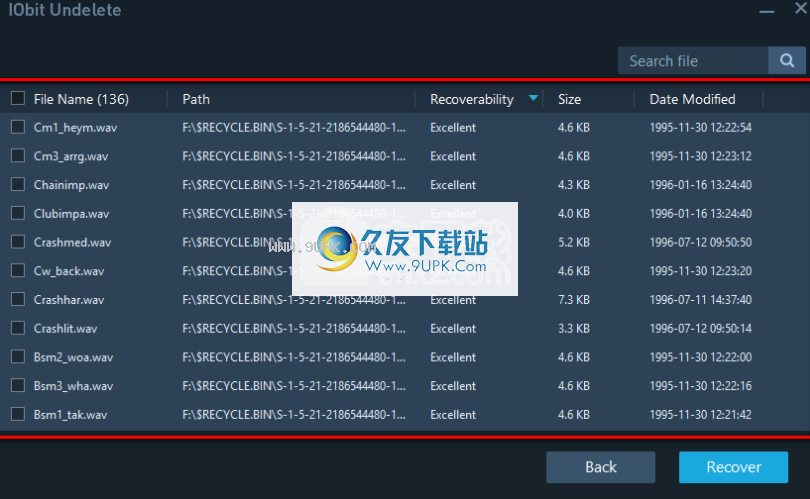Click the 5.2 KB size value
This screenshot has width=810, height=499.
[574, 242]
